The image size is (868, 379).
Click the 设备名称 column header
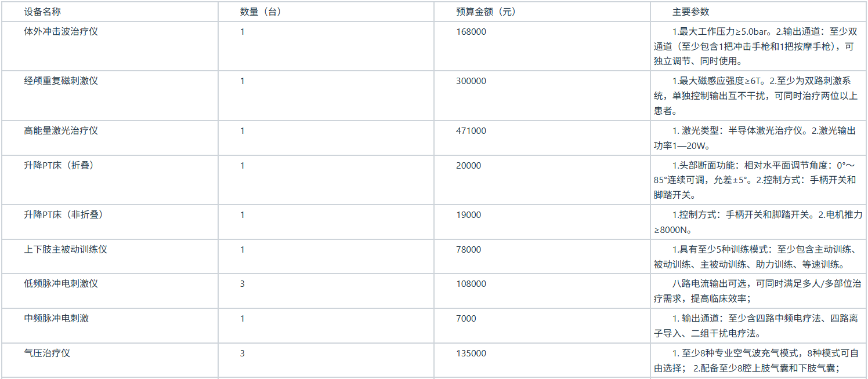(42, 12)
